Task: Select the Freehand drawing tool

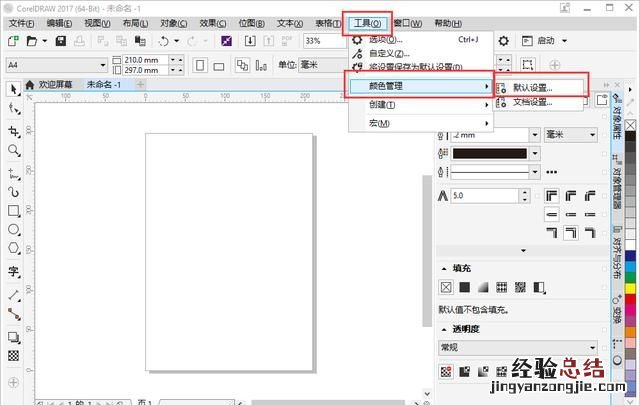Action: (x=14, y=174)
